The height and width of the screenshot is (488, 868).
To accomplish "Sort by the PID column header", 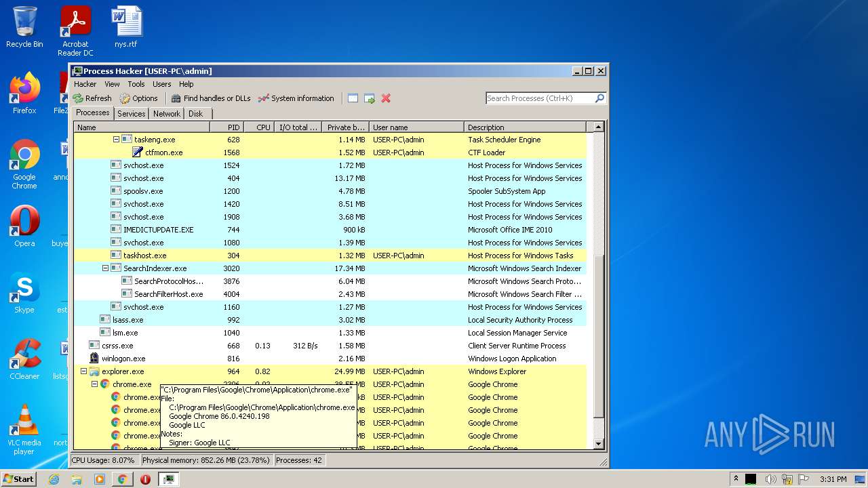I will (227, 127).
